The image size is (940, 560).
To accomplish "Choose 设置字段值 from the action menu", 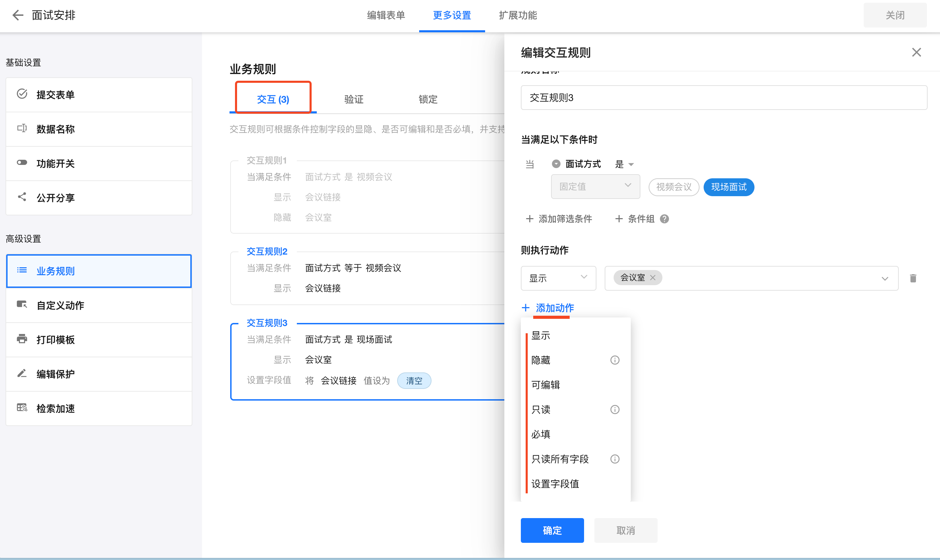I will 555,484.
